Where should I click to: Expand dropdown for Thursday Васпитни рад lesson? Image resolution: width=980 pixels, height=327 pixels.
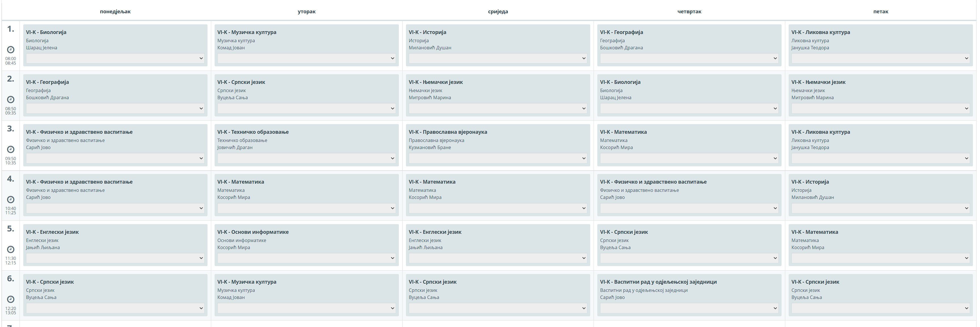[689, 308]
